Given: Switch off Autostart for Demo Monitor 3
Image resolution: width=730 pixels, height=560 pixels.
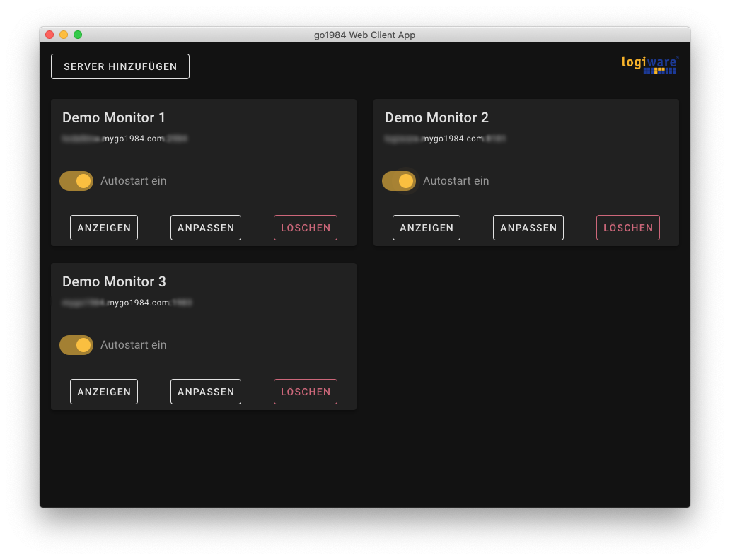Looking at the screenshot, I should coord(76,345).
